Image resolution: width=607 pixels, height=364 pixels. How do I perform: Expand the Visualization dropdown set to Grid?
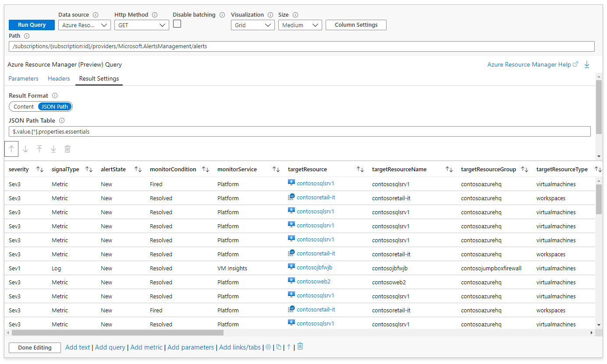pos(252,25)
